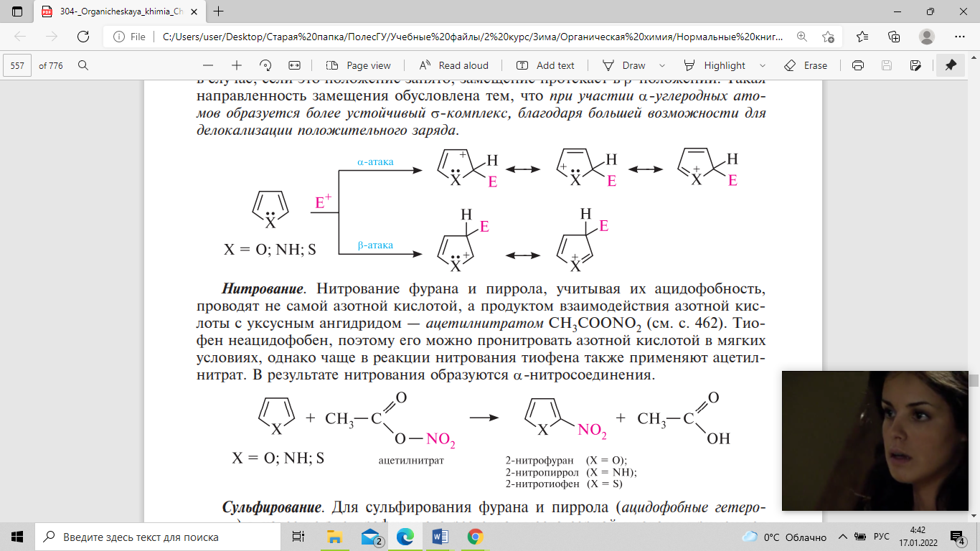Open browser Settings and more menu
The width and height of the screenshot is (980, 551).
pyautogui.click(x=960, y=37)
